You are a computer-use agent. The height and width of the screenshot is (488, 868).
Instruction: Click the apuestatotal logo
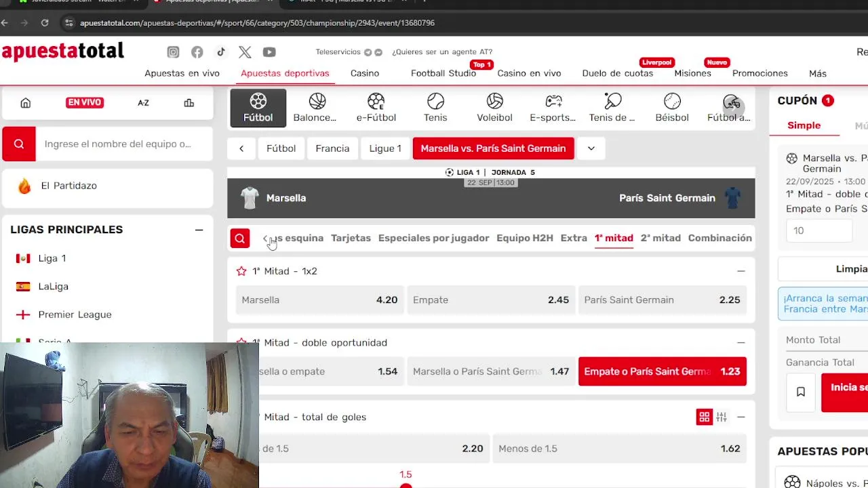[x=63, y=52]
